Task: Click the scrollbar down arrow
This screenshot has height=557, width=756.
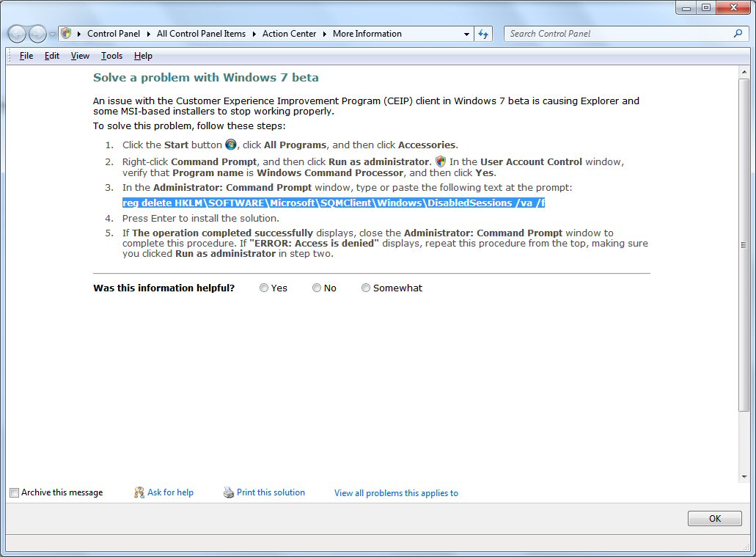Action: pyautogui.click(x=744, y=476)
